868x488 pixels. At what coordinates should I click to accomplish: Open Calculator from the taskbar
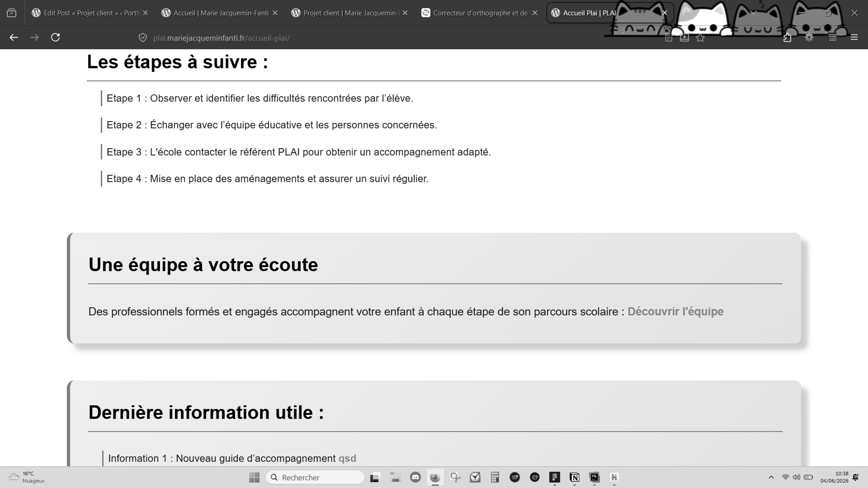pyautogui.click(x=495, y=477)
